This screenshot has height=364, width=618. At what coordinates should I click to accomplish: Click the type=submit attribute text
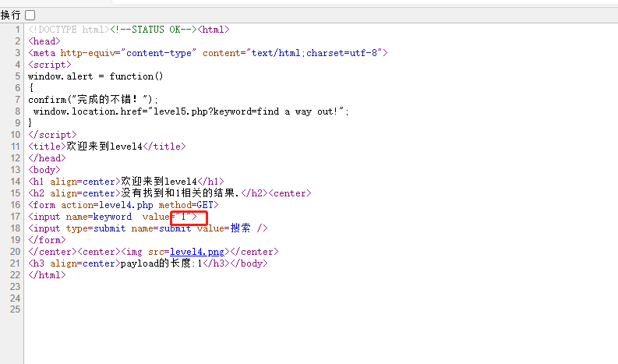(x=96, y=228)
